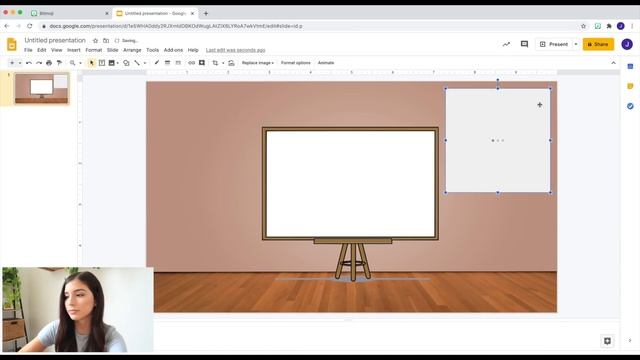640x360 pixels.
Task: Open the Replace image dropdown
Action: [x=258, y=63]
